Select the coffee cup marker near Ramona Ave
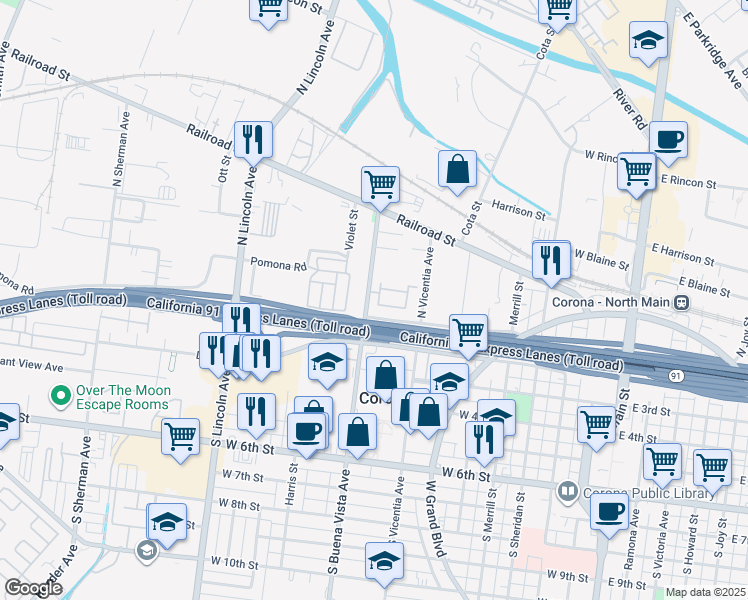748x600 pixels. (607, 513)
